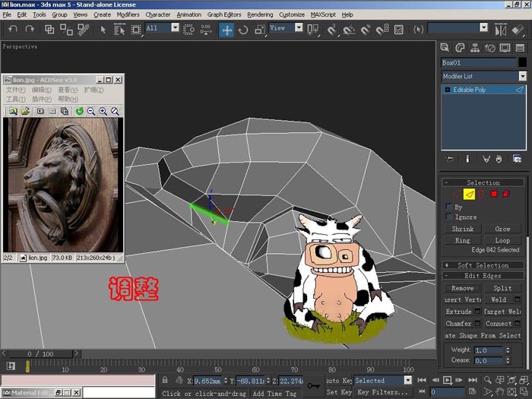Open the Character menu
Image resolution: width=532 pixels, height=399 pixels.
(x=158, y=14)
